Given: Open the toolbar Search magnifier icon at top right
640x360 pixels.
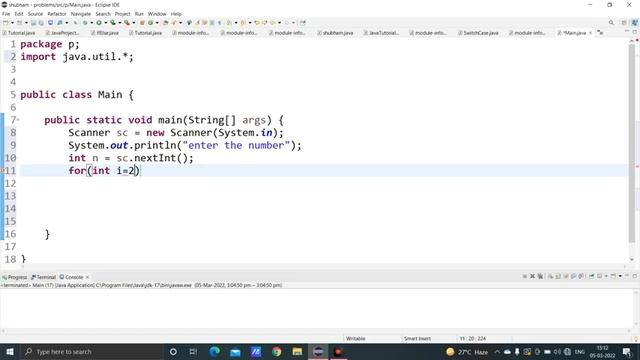Looking at the screenshot, I should coord(611,23).
